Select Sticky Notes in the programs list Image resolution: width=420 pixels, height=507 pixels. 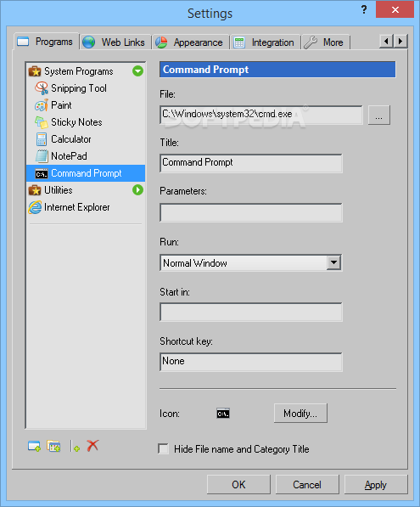(86, 122)
